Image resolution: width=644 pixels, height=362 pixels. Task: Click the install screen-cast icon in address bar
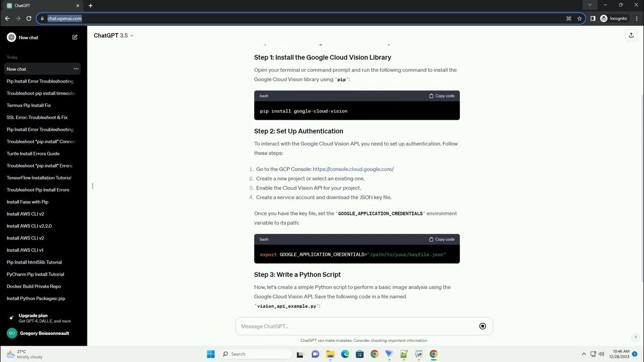pos(569,18)
